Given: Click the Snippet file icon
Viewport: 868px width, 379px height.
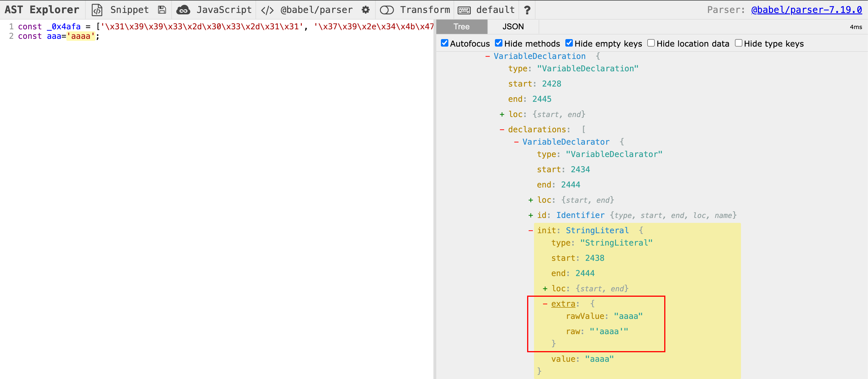Looking at the screenshot, I should point(97,10).
